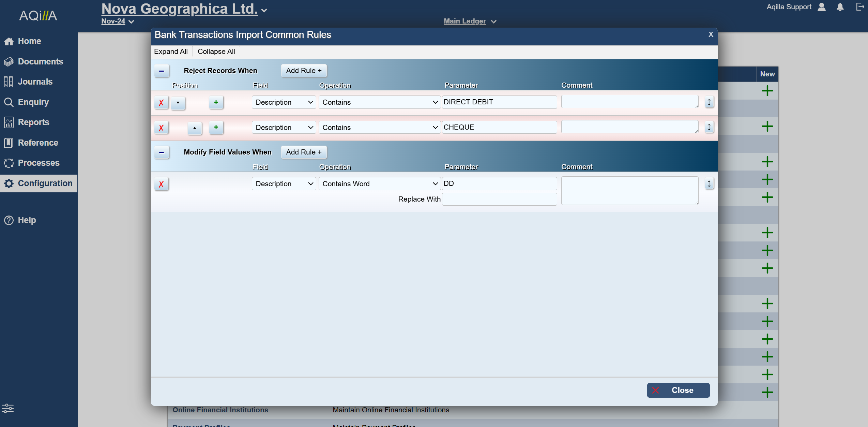The width and height of the screenshot is (868, 427).
Task: Delete the DD modify field rule
Action: [161, 184]
